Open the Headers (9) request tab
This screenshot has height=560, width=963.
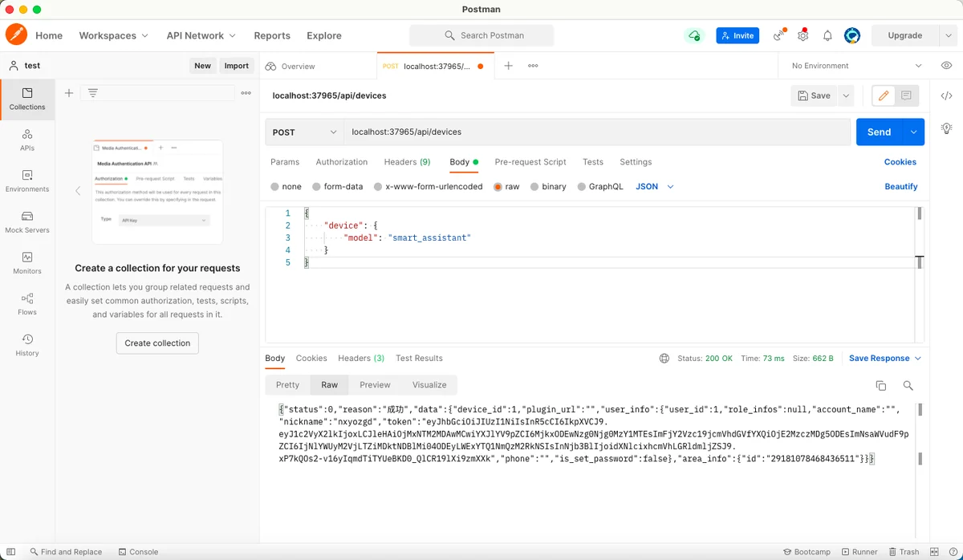coord(408,162)
